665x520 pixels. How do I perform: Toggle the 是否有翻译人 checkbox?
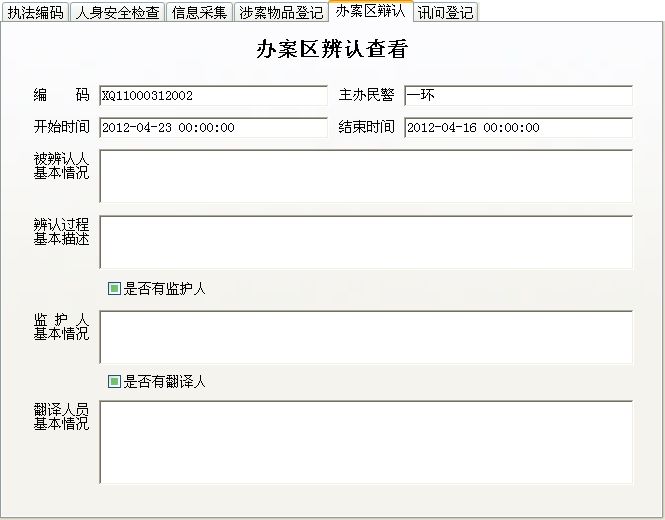[114, 381]
